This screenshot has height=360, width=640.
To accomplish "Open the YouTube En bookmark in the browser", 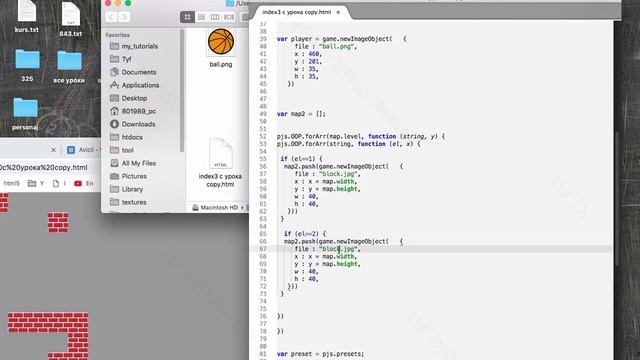I will [x=84, y=184].
